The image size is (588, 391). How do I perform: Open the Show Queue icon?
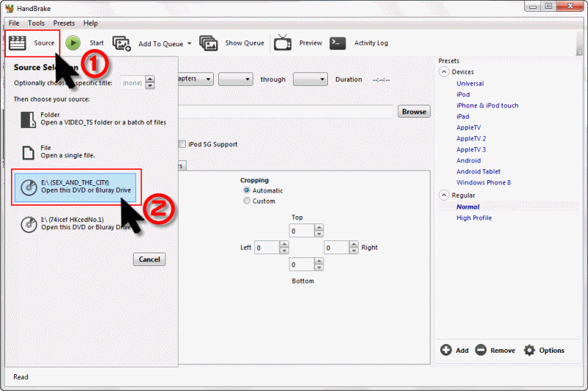tap(209, 43)
